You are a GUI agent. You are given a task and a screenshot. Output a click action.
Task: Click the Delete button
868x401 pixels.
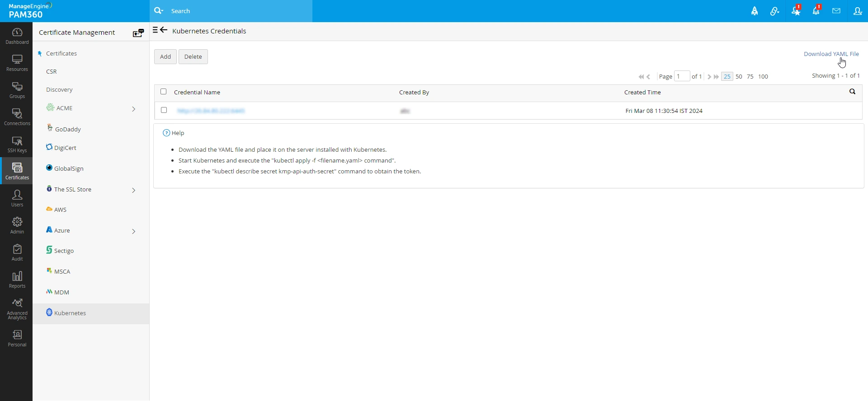(x=193, y=56)
